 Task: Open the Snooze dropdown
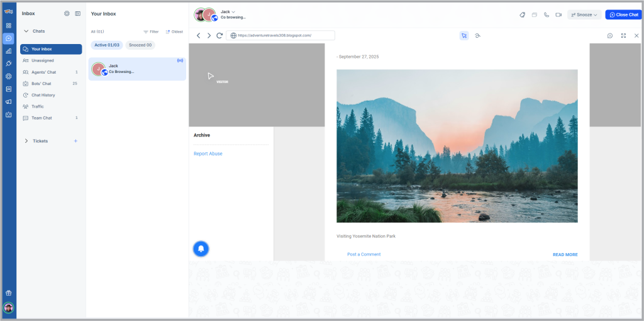pyautogui.click(x=584, y=14)
